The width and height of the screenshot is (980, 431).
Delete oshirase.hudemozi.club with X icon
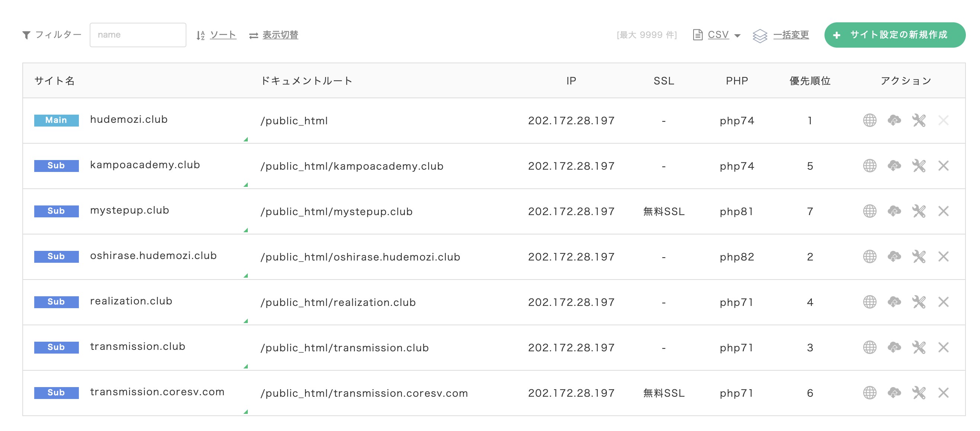click(944, 257)
